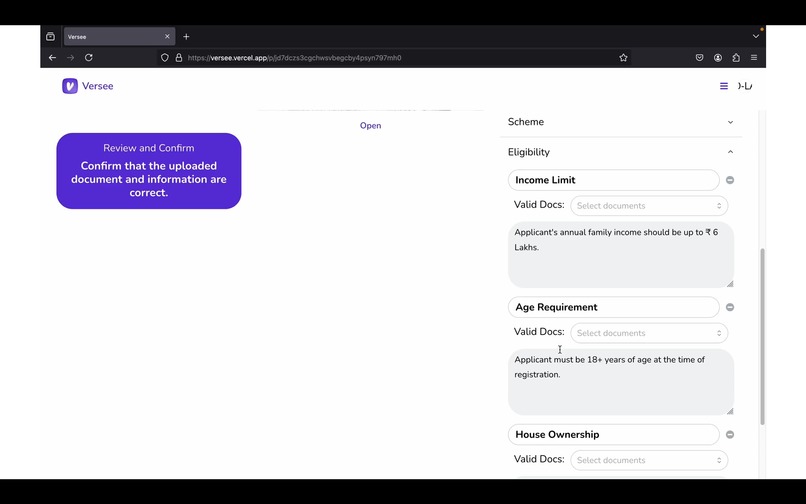Screen dimensions: 806x504
Task: Remove the House Ownership criterion
Action: click(730, 435)
